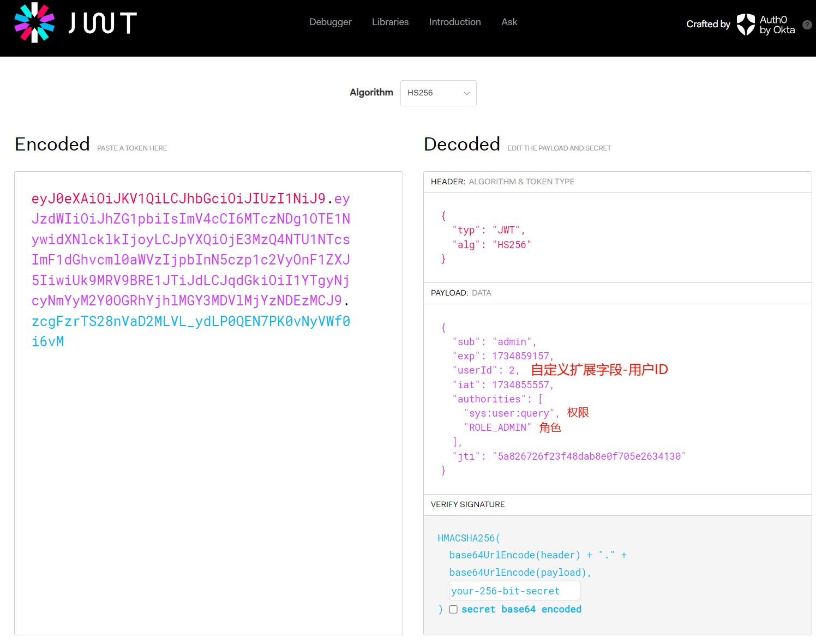This screenshot has width=816, height=644.
Task: Click the "alg": "HS256" header line
Action: pos(491,245)
